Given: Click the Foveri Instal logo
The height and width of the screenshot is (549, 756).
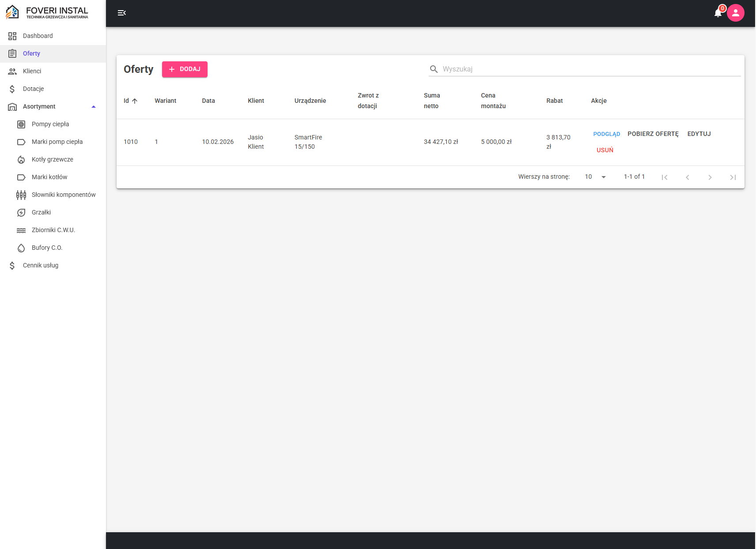Looking at the screenshot, I should (47, 12).
